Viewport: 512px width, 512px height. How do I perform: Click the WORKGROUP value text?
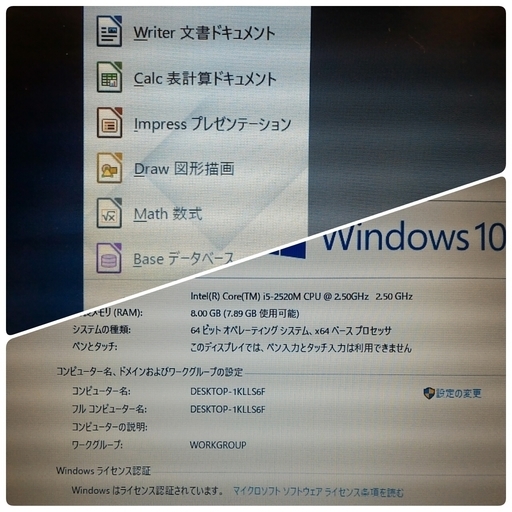pyautogui.click(x=218, y=445)
